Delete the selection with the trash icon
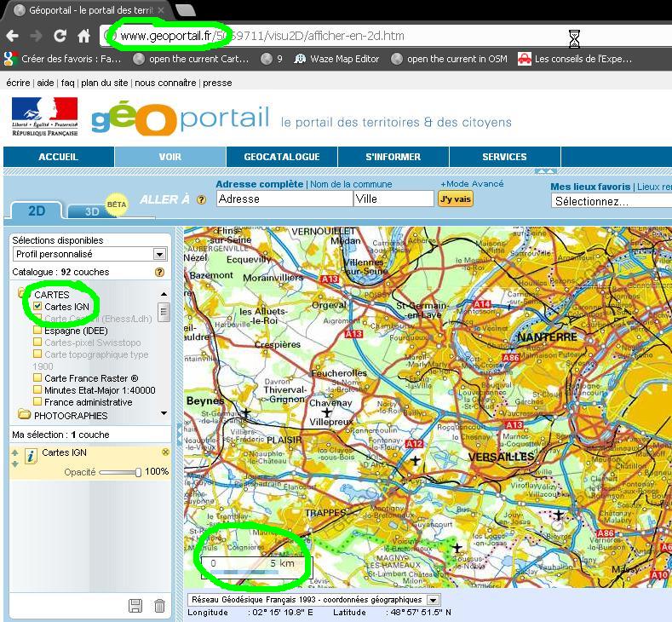 point(159,606)
